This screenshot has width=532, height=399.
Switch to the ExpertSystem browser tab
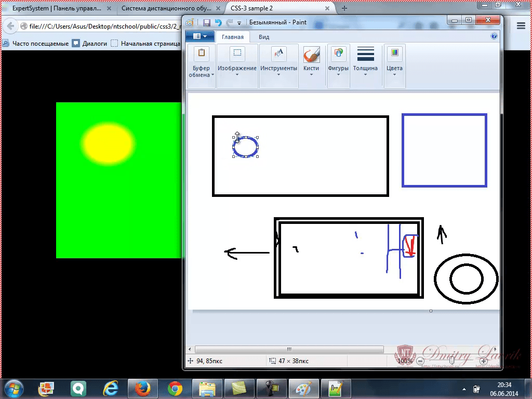56,8
